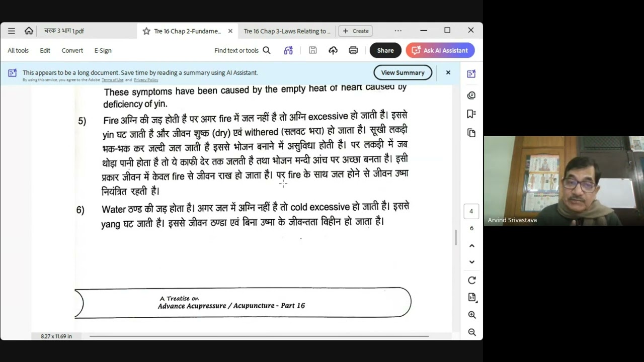Image resolution: width=644 pixels, height=362 pixels.
Task: Open the bookmarks panel icon
Action: pos(471,114)
